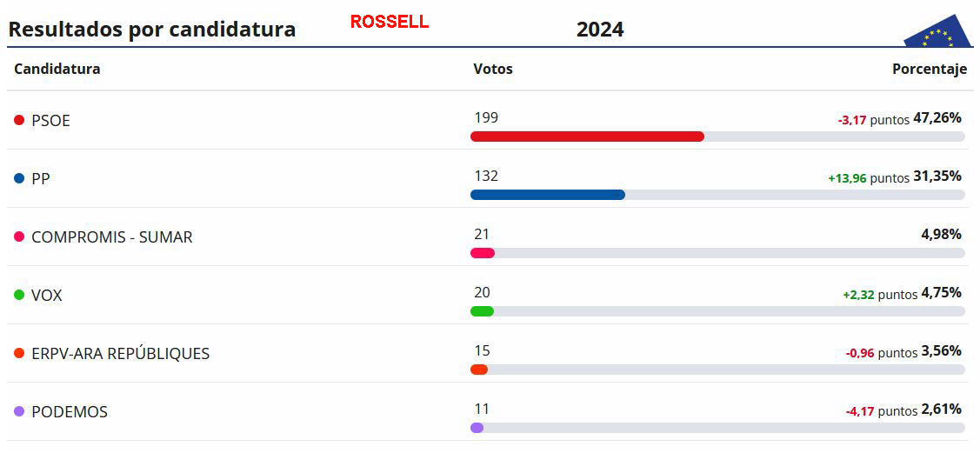The image size is (980, 453).
Task: Select the PODEMOS row label
Action: (70, 412)
